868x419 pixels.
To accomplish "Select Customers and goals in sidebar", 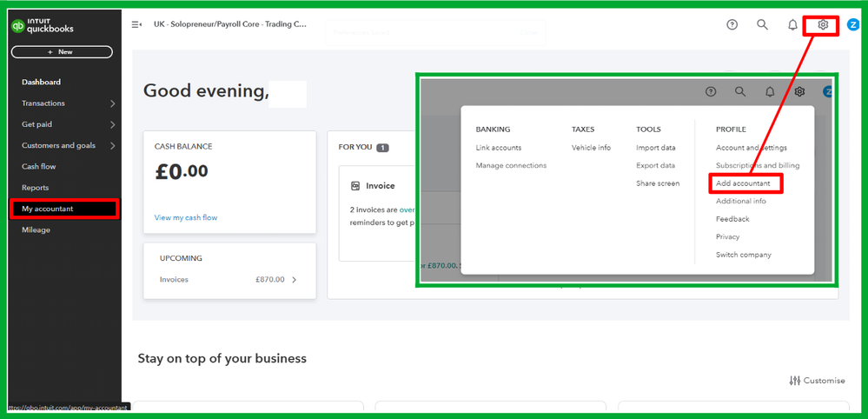I will pyautogui.click(x=59, y=145).
